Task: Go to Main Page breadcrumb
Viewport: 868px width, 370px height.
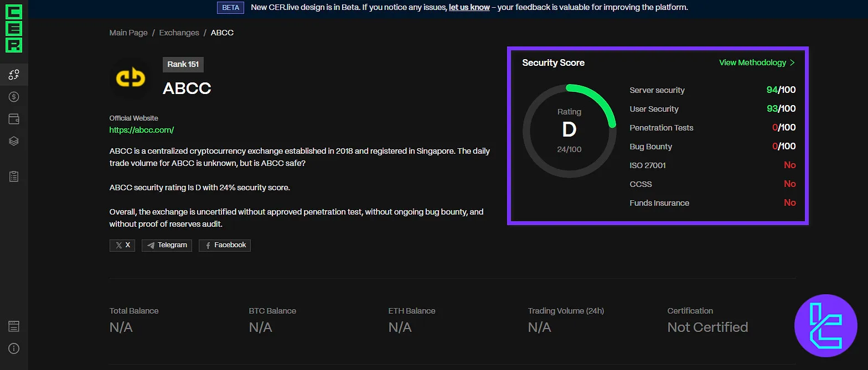Action: pos(128,33)
